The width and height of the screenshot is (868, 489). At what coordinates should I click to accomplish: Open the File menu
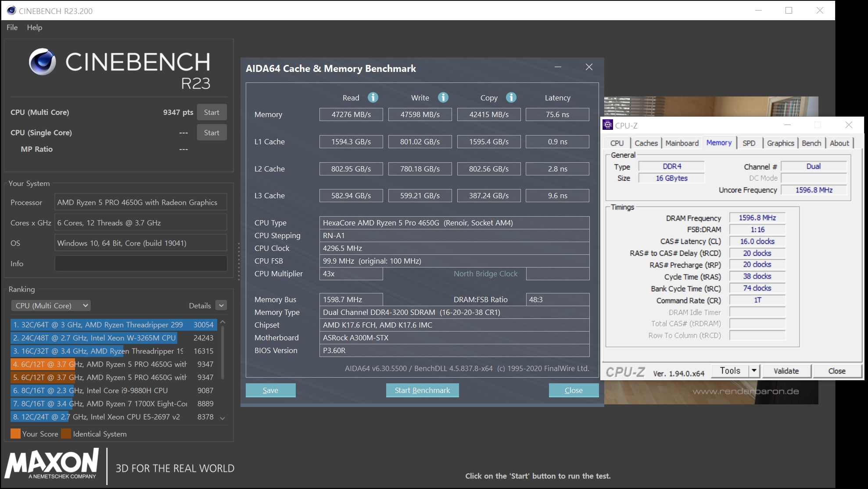12,28
